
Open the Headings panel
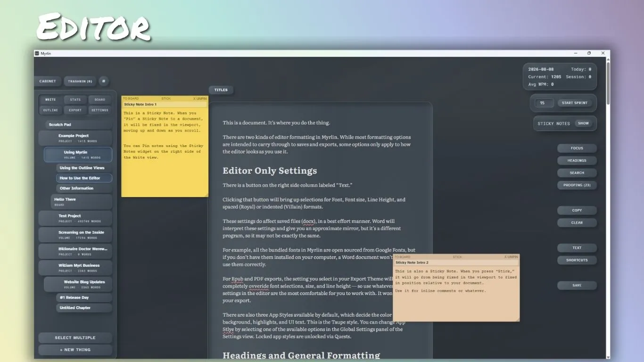[x=577, y=160]
